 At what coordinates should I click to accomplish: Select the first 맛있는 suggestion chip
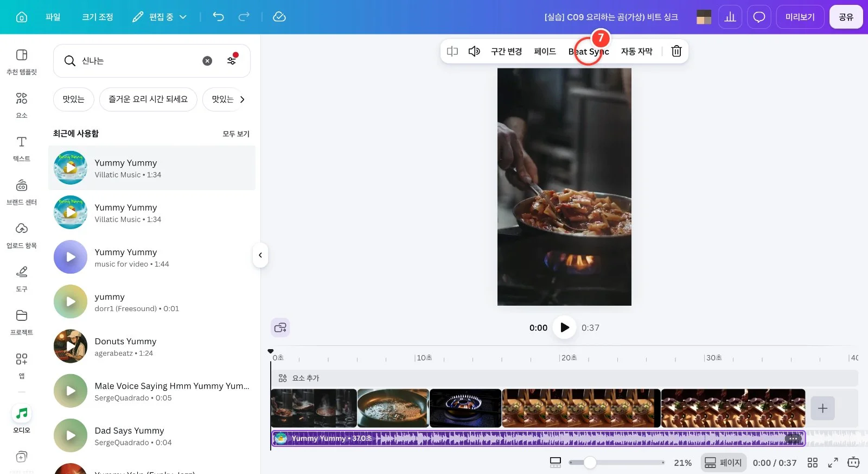pyautogui.click(x=73, y=99)
